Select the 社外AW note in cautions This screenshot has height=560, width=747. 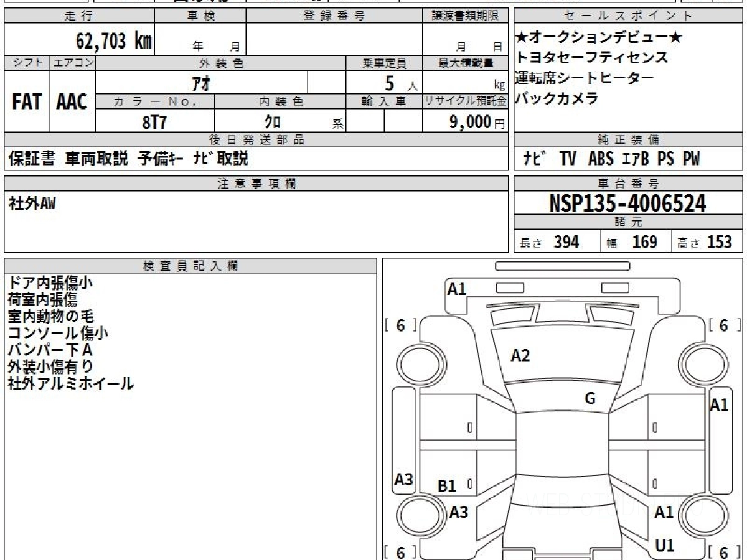pos(32,203)
